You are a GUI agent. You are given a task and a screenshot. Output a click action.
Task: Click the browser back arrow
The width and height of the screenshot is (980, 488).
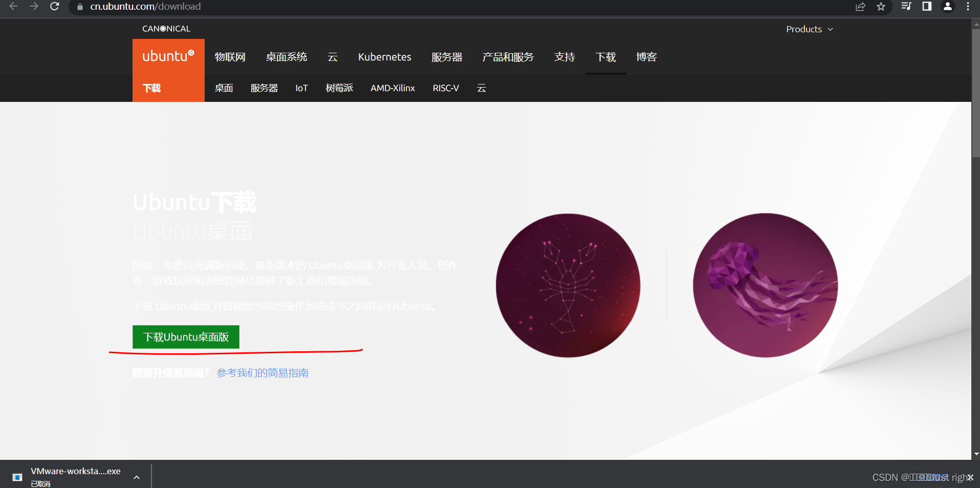(x=13, y=7)
